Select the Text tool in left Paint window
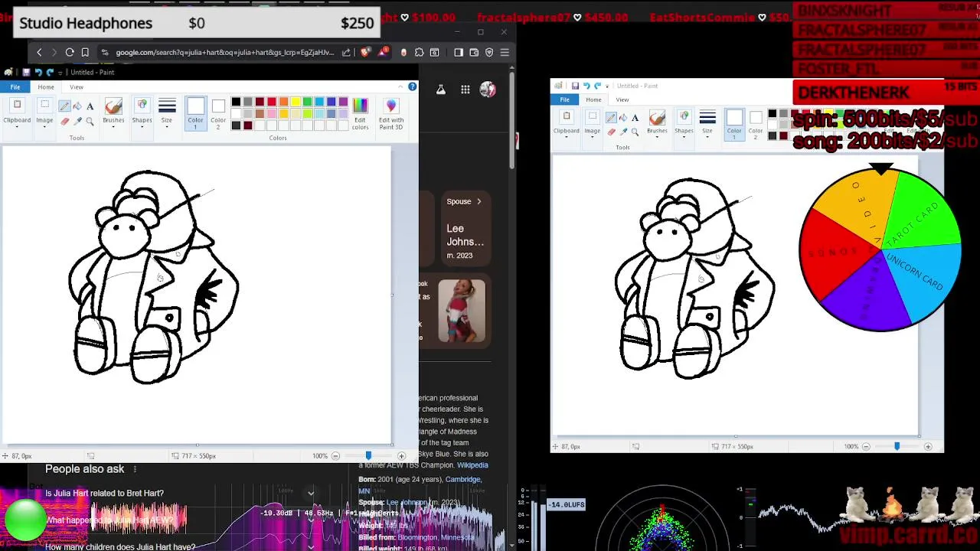 tap(90, 106)
